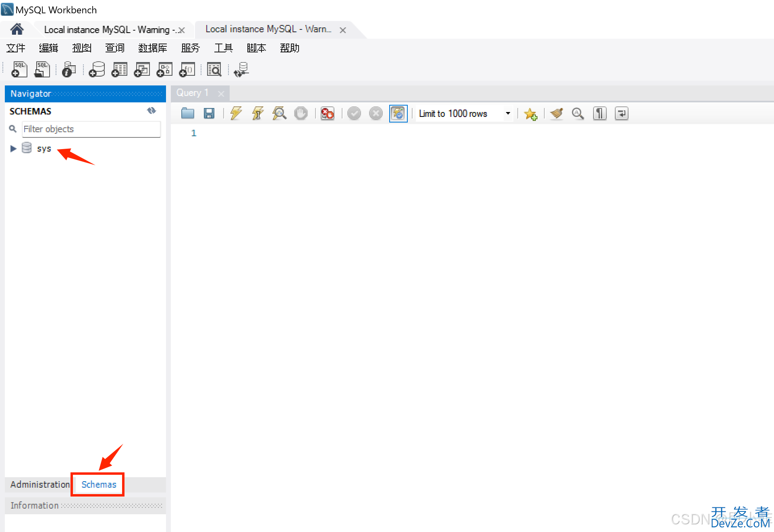
Task: Create a new function icon
Action: pos(187,69)
